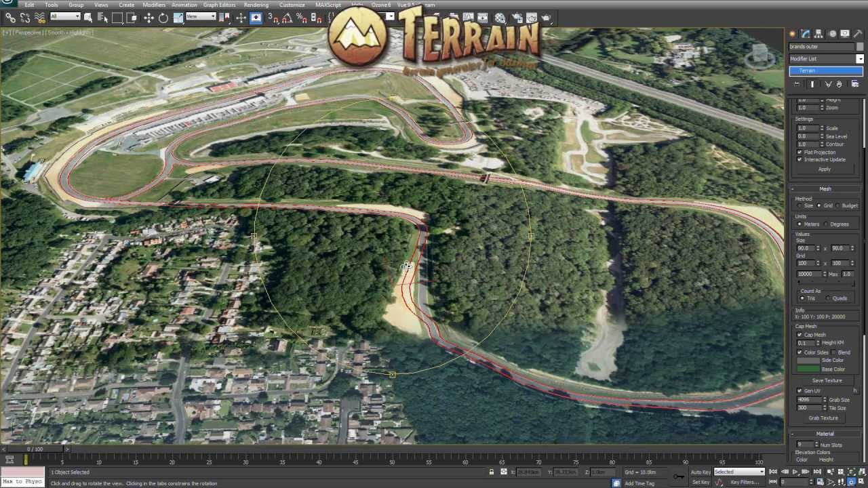This screenshot has height=488, width=868.
Task: Click the Save Texture button
Action: [x=827, y=380]
